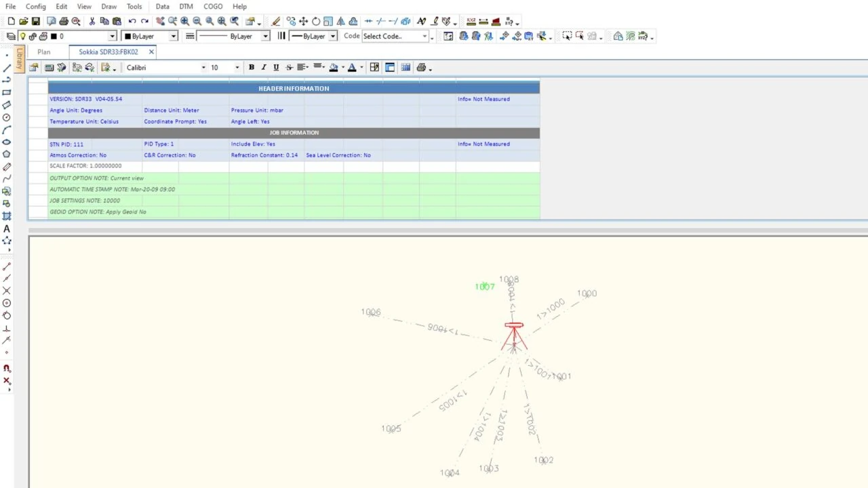Open the color ByLayer dropdown
868x488 pixels.
174,36
